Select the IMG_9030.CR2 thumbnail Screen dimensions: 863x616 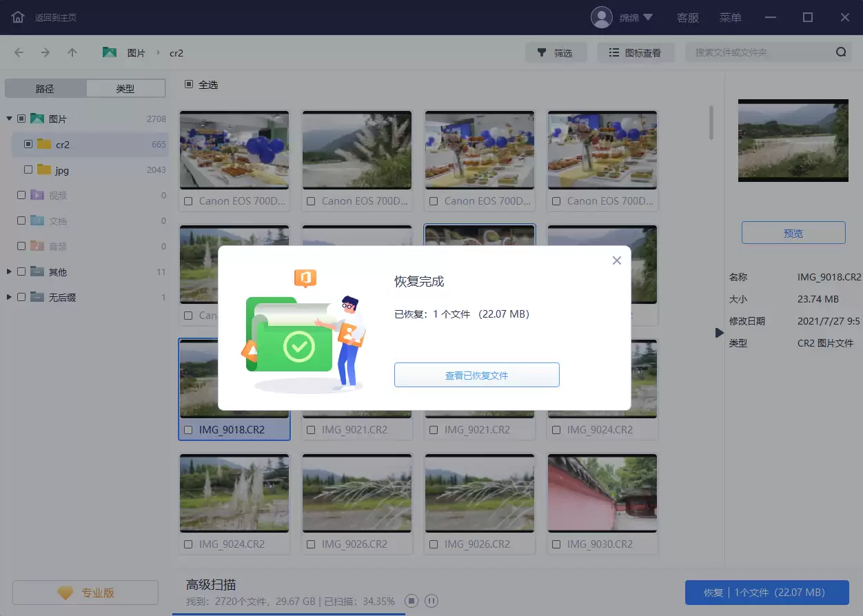coord(602,493)
